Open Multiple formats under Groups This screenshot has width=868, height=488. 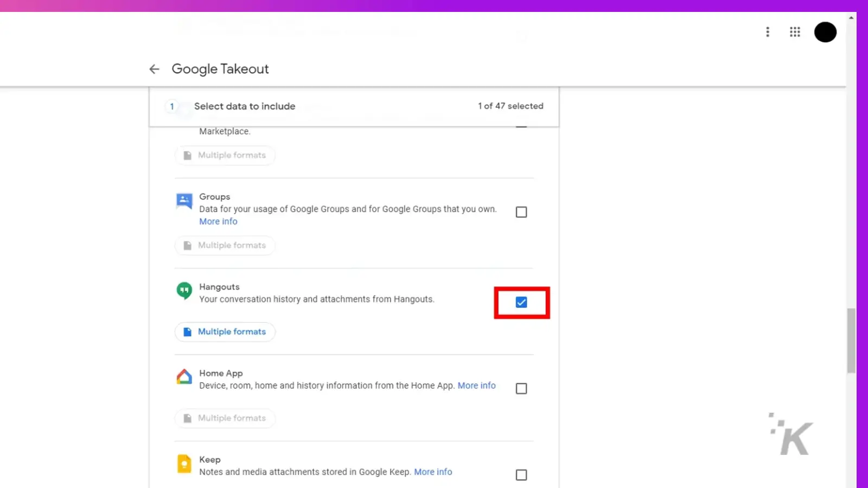coord(225,246)
